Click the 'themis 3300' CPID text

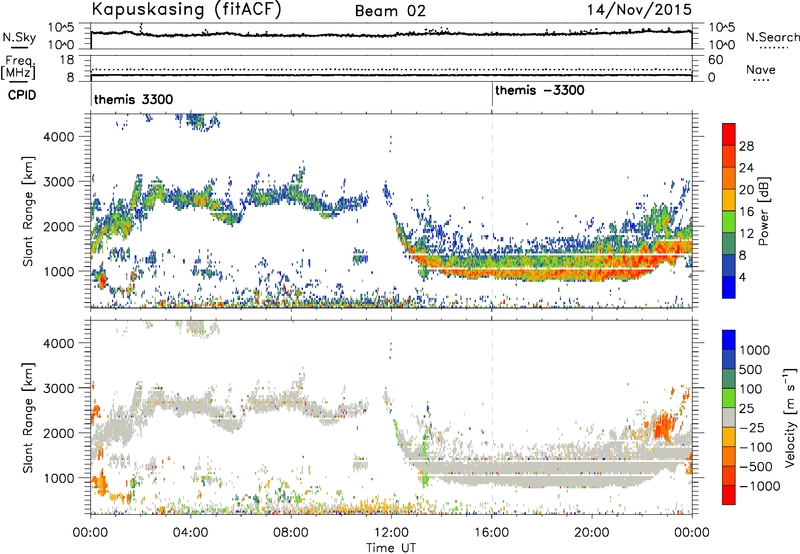[134, 99]
